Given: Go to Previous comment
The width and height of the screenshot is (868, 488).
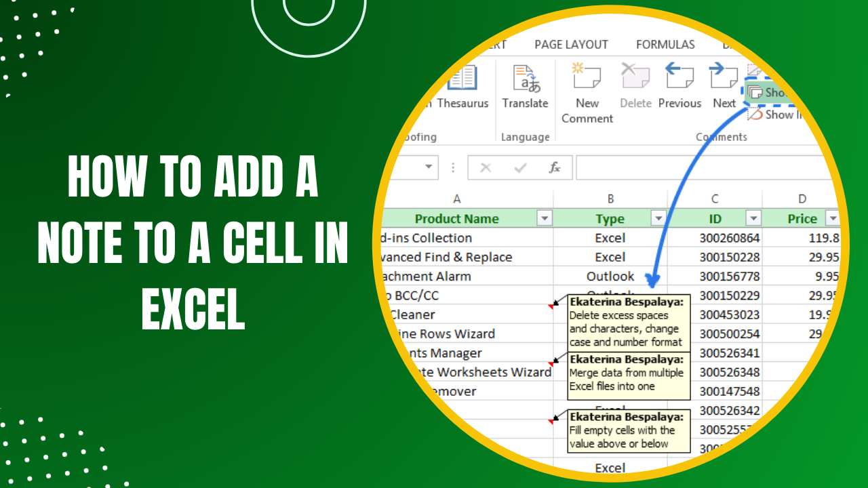Looking at the screenshot, I should (x=679, y=87).
